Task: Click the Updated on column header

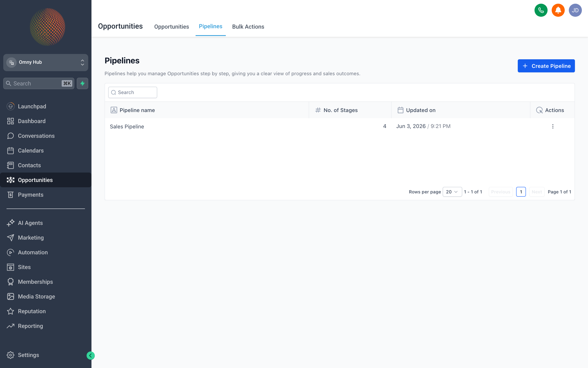Action: pyautogui.click(x=460, y=110)
